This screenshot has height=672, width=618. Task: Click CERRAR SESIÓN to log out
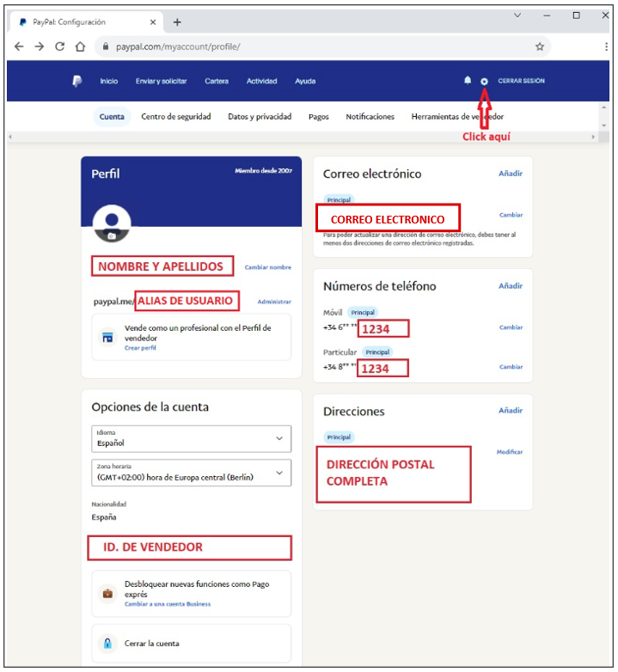521,81
